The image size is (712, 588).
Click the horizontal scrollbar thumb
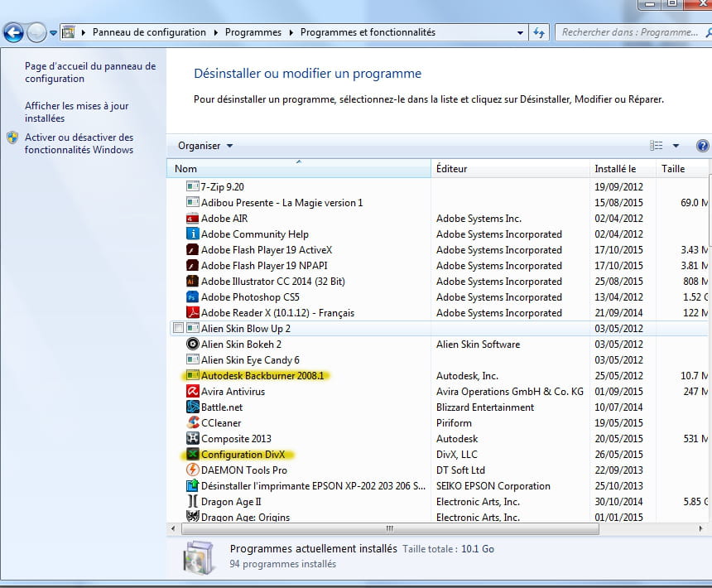point(390,528)
